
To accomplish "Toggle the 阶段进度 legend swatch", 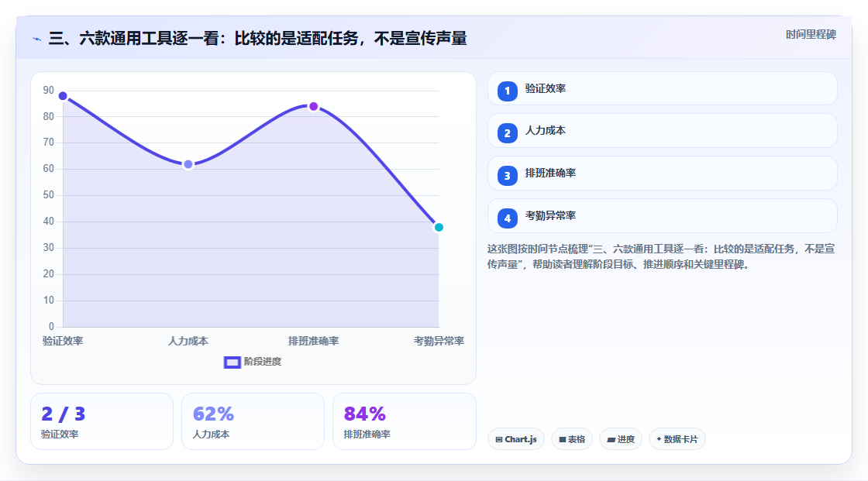I will click(232, 362).
